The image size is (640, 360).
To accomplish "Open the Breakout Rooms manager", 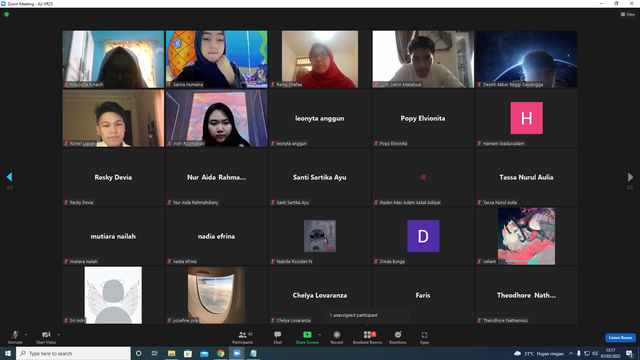I will [x=367, y=337].
